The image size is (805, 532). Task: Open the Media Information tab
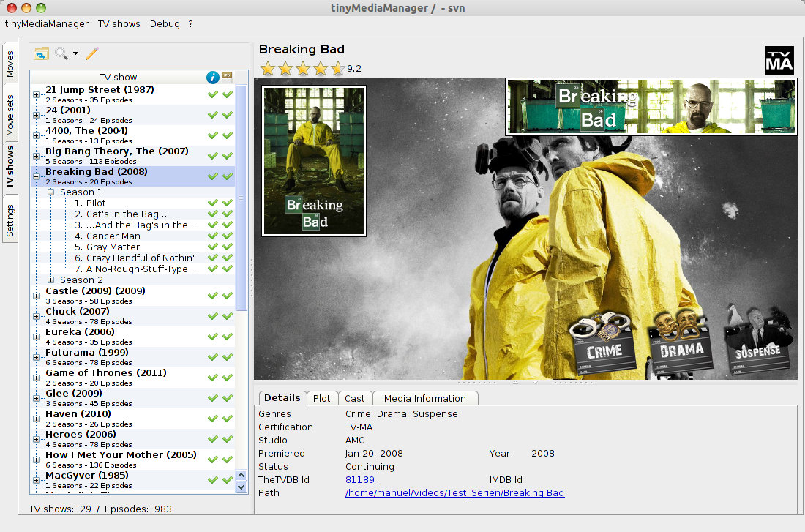tap(425, 399)
